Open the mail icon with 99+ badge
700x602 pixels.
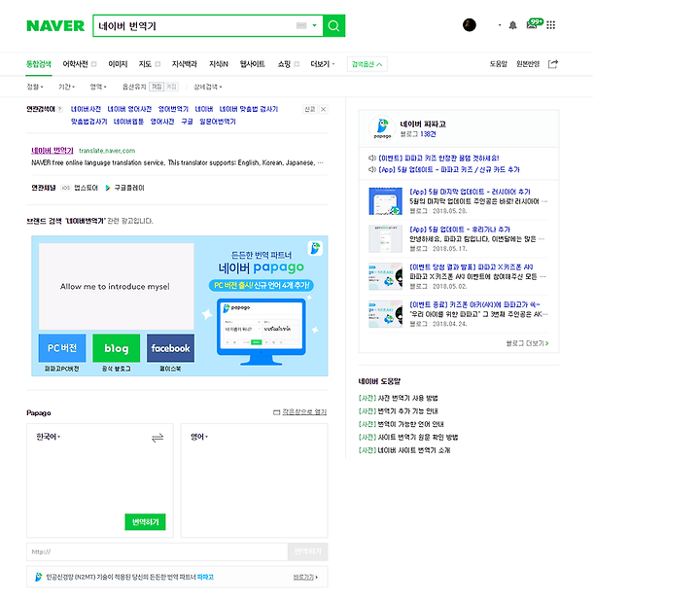tap(535, 24)
